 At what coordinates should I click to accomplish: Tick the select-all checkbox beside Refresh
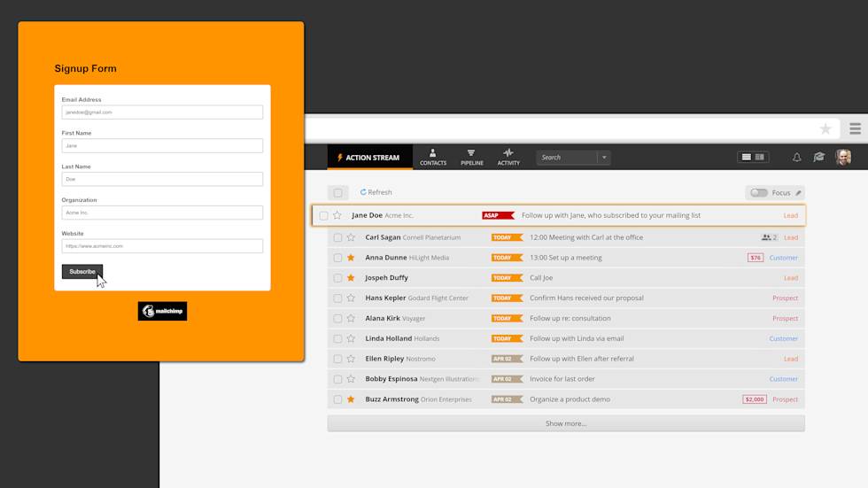point(337,192)
